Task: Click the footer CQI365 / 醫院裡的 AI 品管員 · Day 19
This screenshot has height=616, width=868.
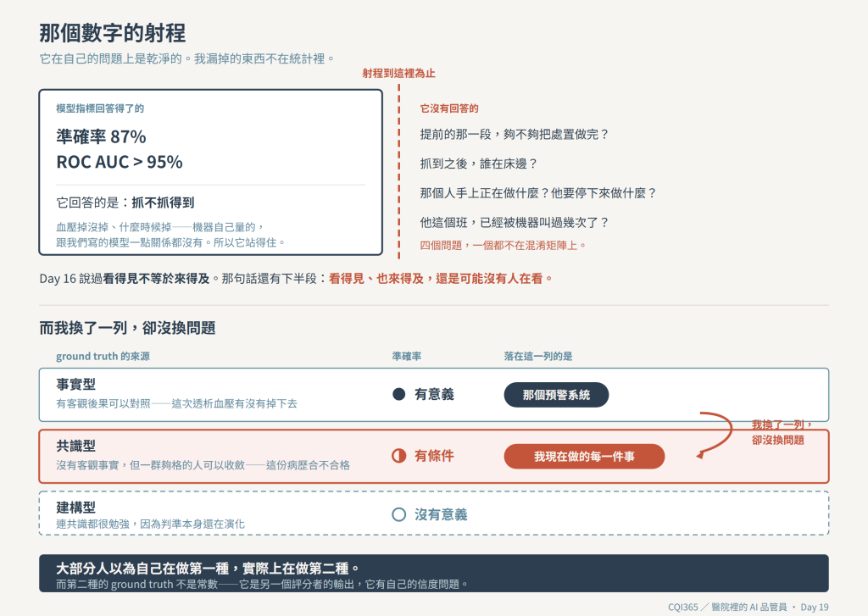Action: [748, 608]
